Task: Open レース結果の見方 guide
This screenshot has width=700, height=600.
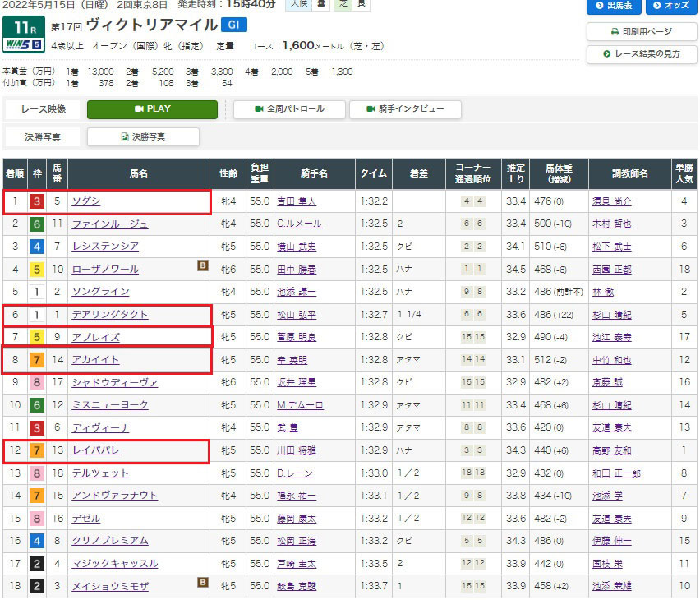Action: pyautogui.click(x=642, y=54)
